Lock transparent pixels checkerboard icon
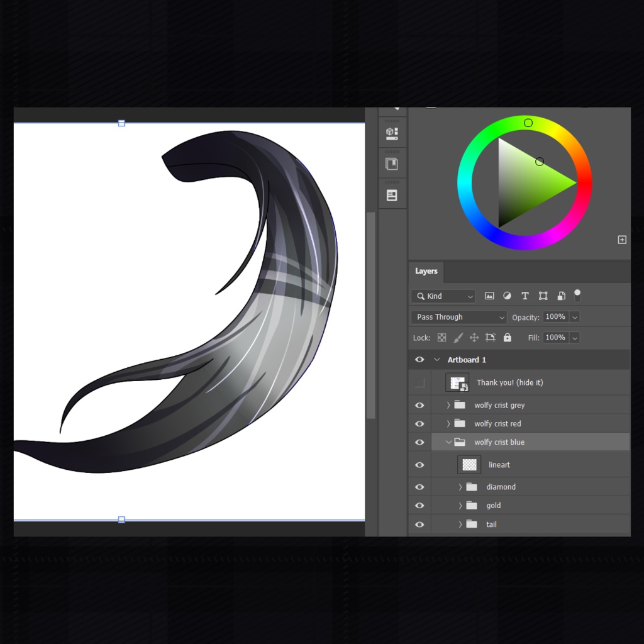 pos(441,338)
